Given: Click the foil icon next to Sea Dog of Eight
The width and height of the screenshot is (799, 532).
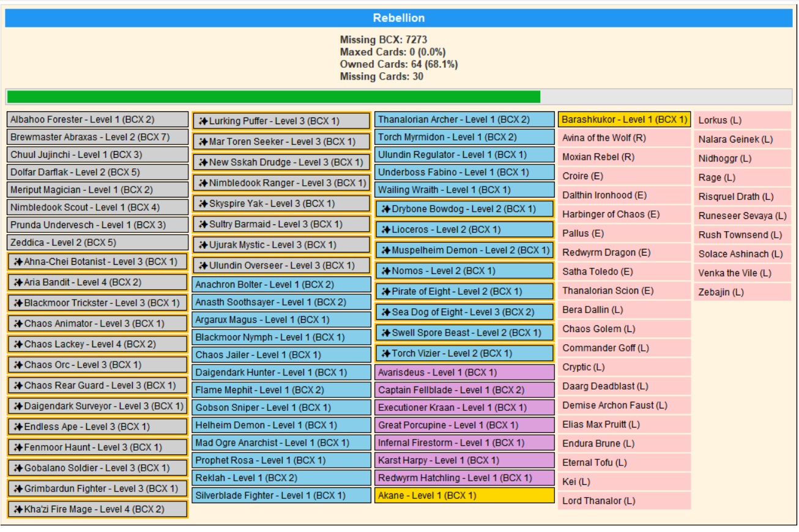Looking at the screenshot, I should (x=386, y=312).
